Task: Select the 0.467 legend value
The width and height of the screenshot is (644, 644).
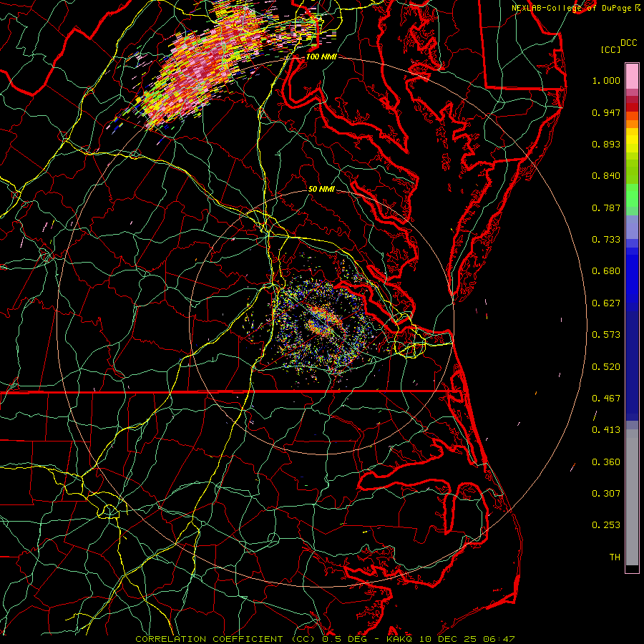Action: coord(606,399)
